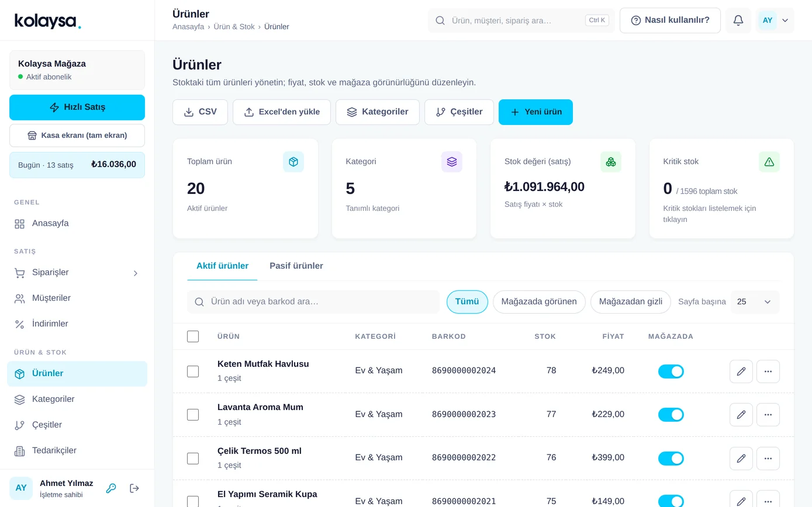Expand the Siparişler sidebar submenu
Screen dimensions: 812x507
coord(136,273)
